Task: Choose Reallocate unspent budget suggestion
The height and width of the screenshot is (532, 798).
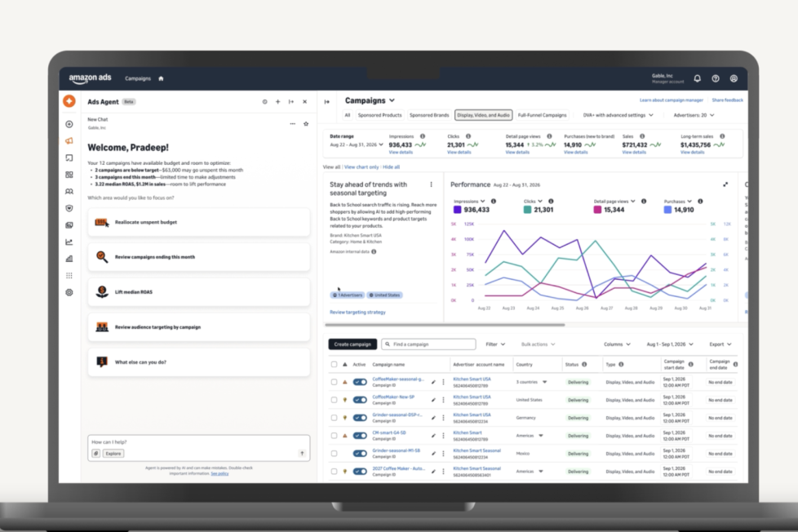Action: coord(199,222)
